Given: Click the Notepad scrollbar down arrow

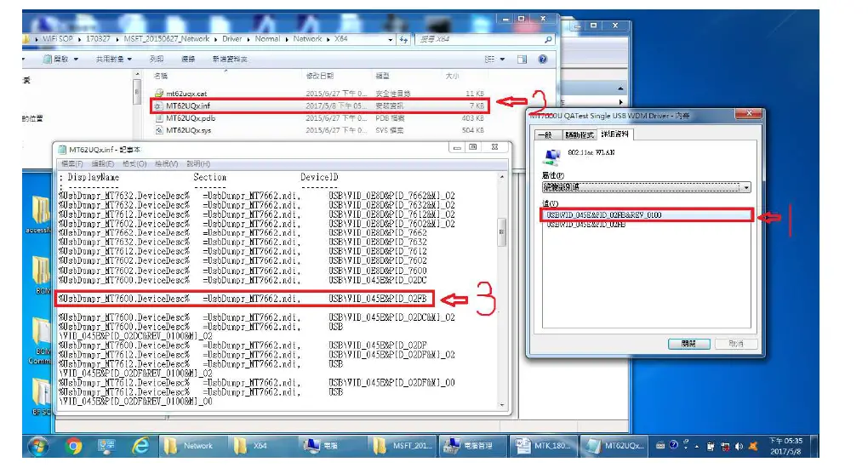Looking at the screenshot, I should click(x=502, y=405).
